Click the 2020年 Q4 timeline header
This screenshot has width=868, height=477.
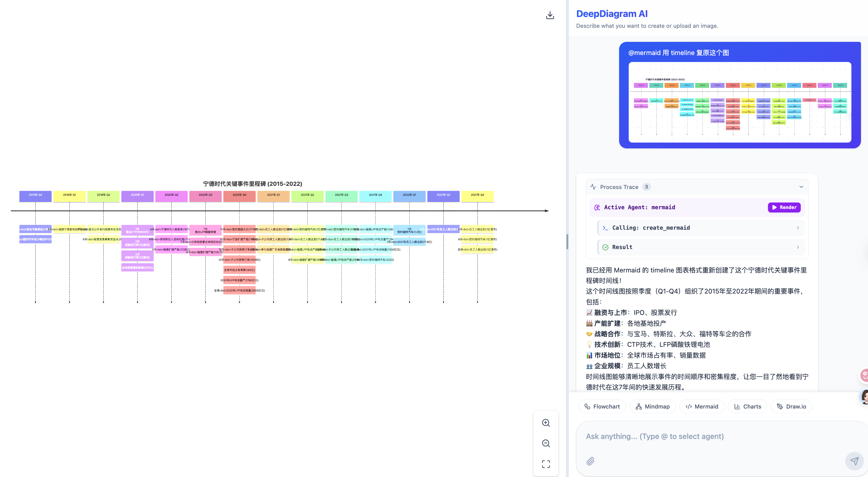coord(239,195)
